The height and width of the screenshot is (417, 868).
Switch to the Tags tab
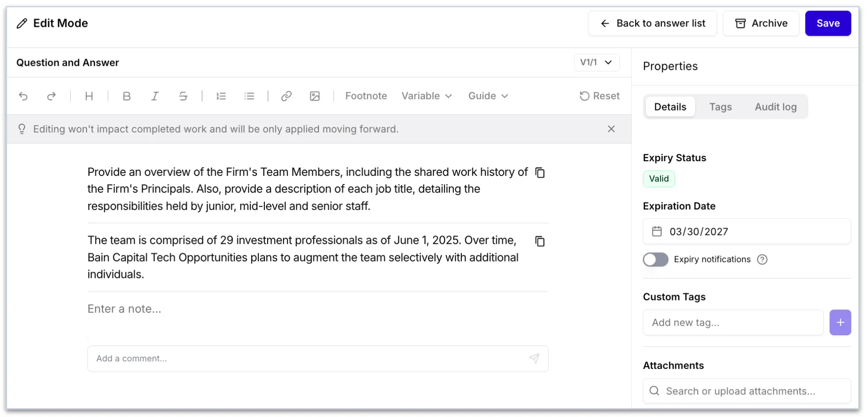[x=721, y=107]
